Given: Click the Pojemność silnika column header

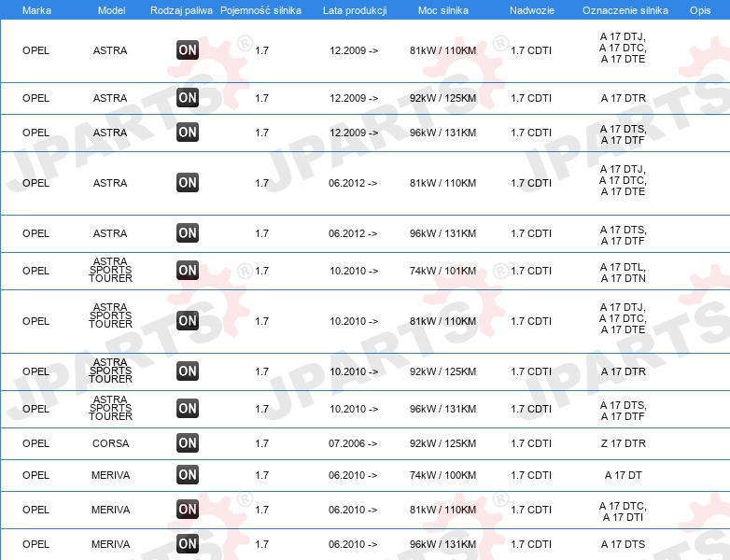Looking at the screenshot, I should tap(260, 10).
